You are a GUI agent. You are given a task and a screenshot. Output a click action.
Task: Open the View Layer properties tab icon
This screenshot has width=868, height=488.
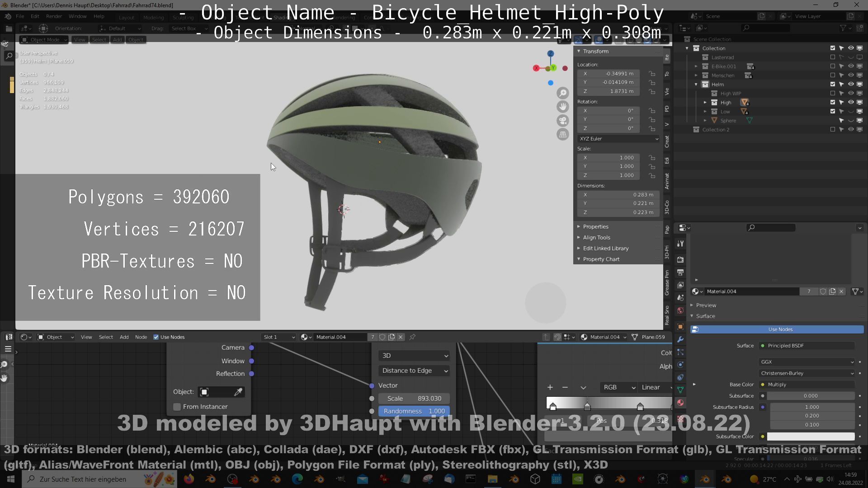680,285
